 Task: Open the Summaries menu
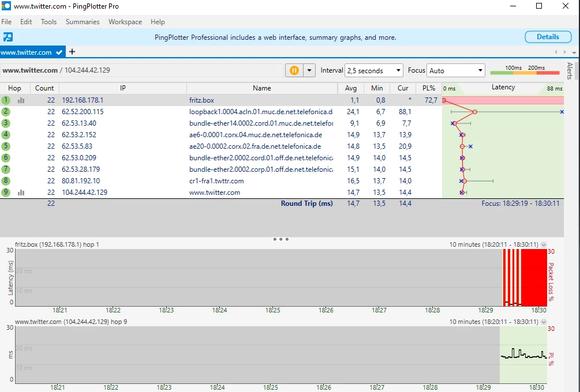click(x=83, y=22)
